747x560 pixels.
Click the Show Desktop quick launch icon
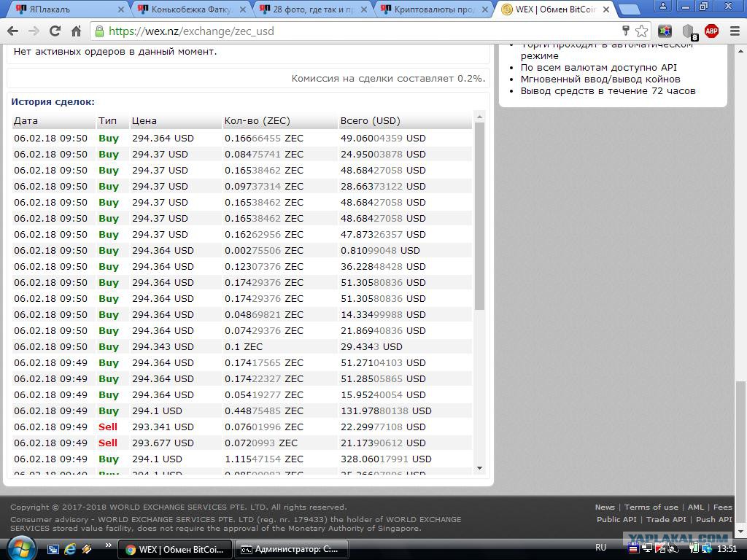tap(53, 550)
